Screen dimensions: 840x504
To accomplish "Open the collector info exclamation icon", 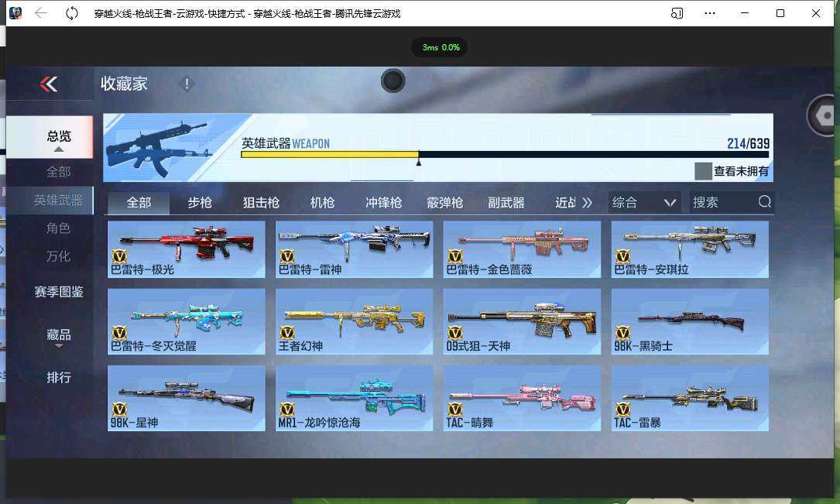I will click(187, 84).
